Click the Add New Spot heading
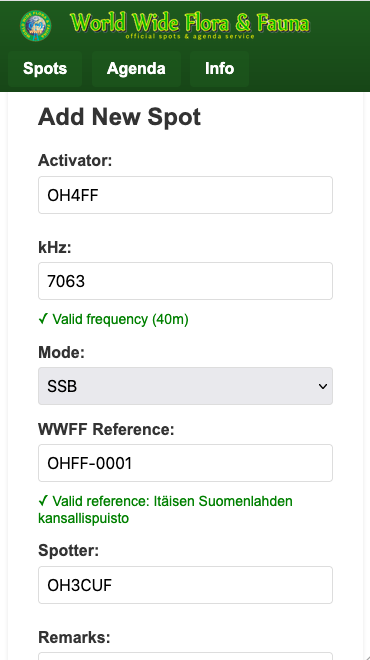 (x=120, y=117)
